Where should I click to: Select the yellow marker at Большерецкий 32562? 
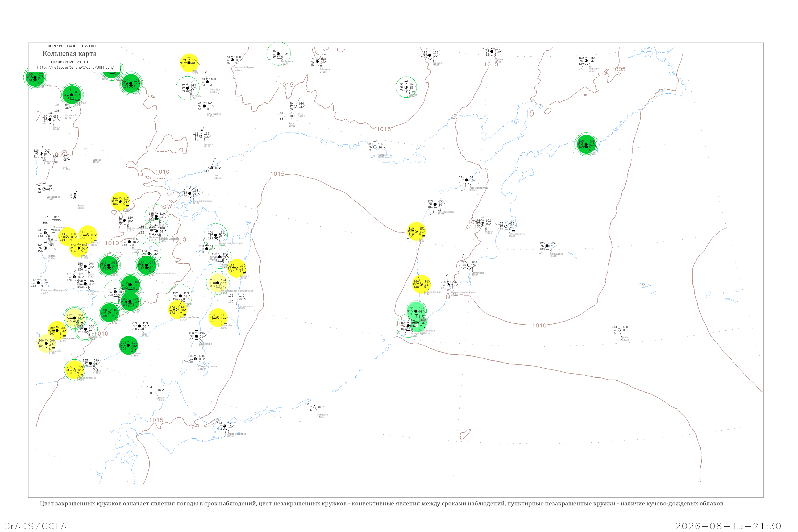pyautogui.click(x=421, y=284)
